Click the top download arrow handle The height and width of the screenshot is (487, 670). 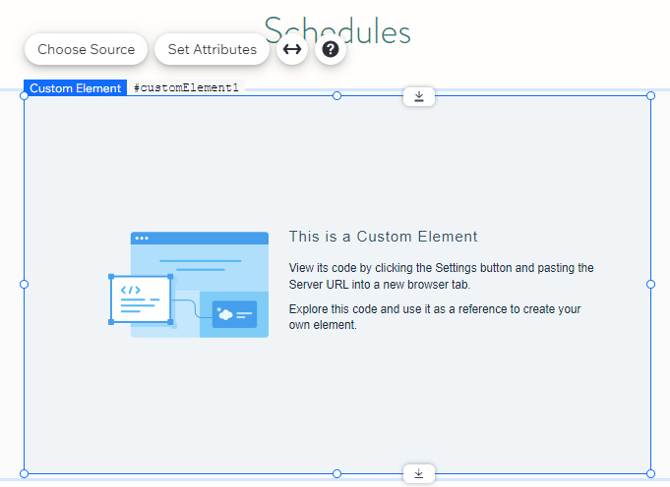(419, 96)
